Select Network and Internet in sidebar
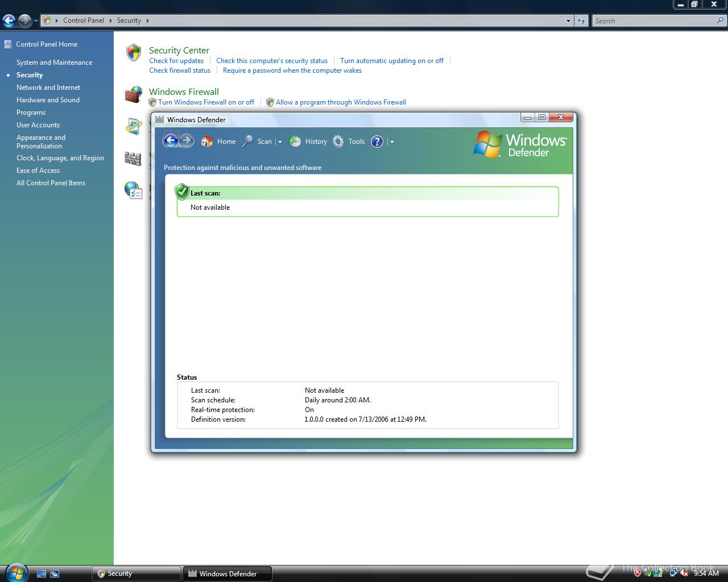 (48, 88)
